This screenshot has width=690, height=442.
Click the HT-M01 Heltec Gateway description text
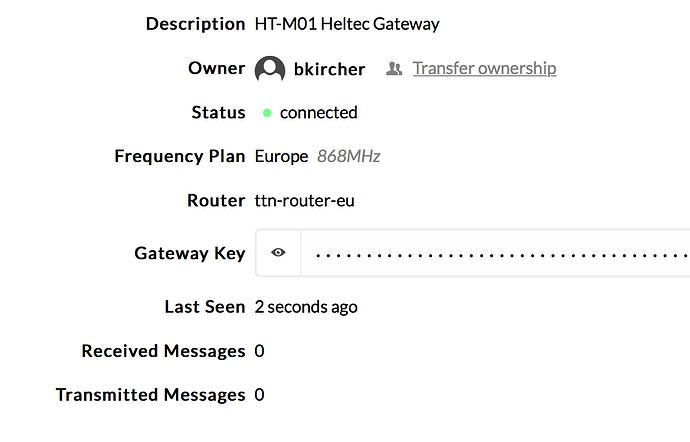[x=347, y=23]
